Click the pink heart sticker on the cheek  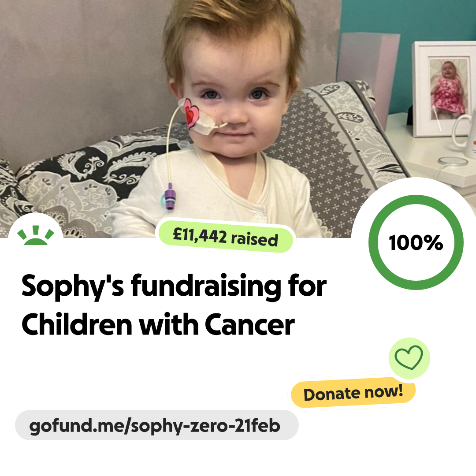(190, 113)
